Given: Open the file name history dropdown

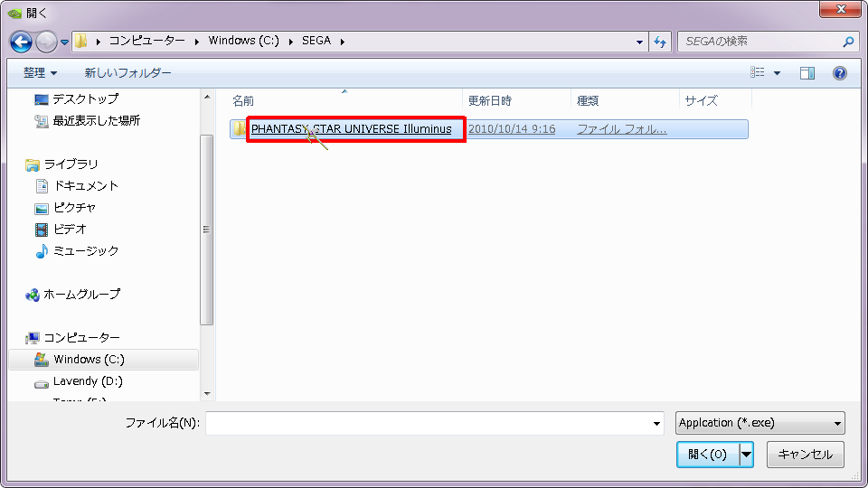Looking at the screenshot, I should (656, 423).
